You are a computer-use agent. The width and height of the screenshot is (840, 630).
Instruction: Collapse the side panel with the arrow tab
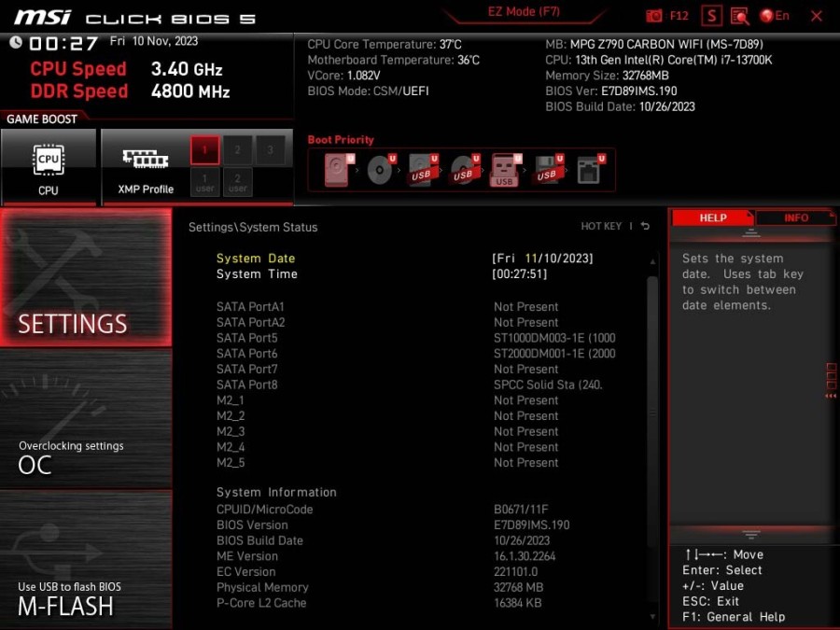(x=831, y=381)
